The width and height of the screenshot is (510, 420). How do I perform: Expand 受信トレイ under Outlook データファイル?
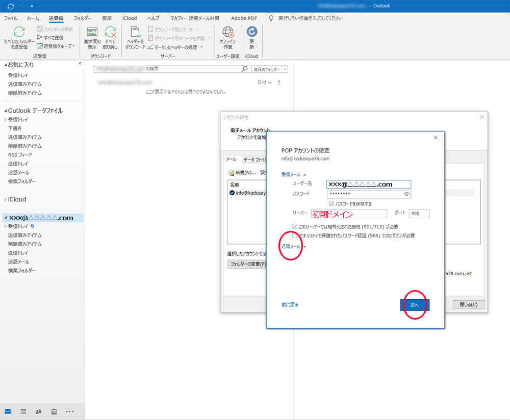click(6, 120)
